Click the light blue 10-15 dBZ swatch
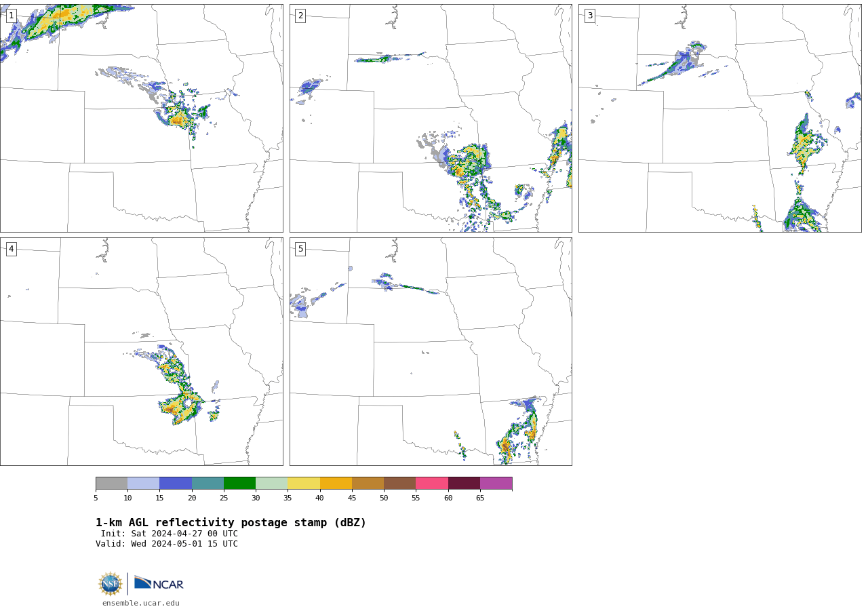The height and width of the screenshot is (611, 868). coord(143,484)
